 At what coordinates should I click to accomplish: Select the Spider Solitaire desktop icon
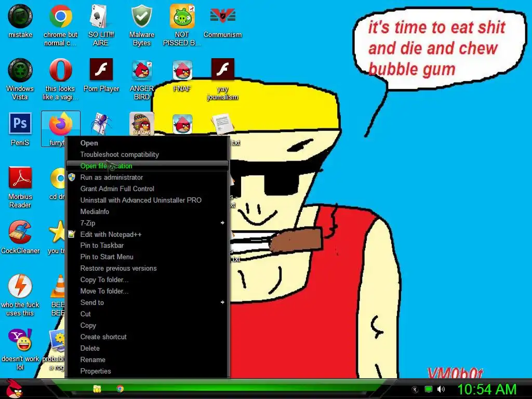(x=101, y=124)
